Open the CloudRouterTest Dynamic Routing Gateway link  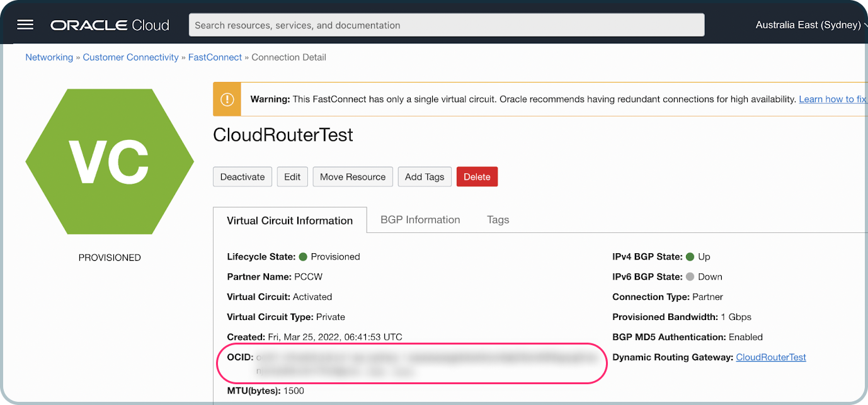coord(771,357)
